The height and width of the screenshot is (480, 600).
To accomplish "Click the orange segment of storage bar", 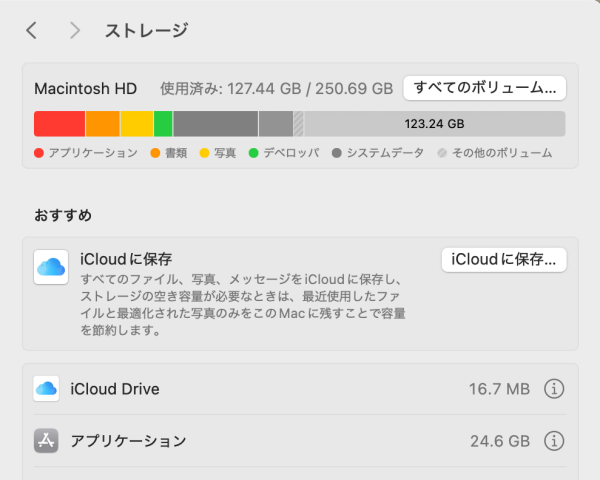I will point(102,124).
